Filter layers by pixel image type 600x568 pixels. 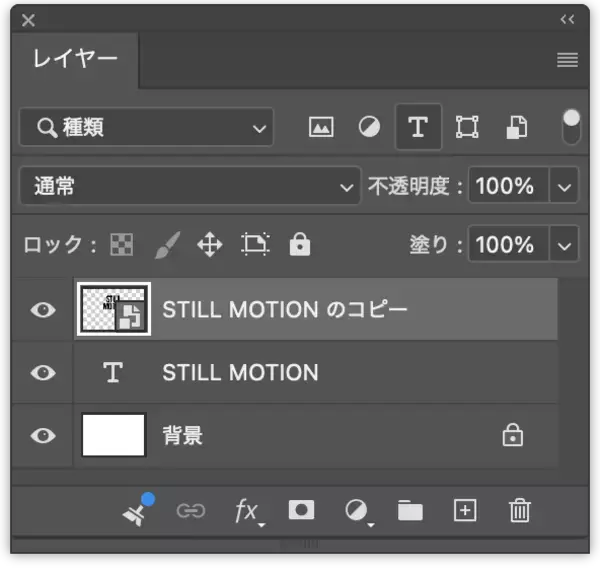(x=321, y=127)
